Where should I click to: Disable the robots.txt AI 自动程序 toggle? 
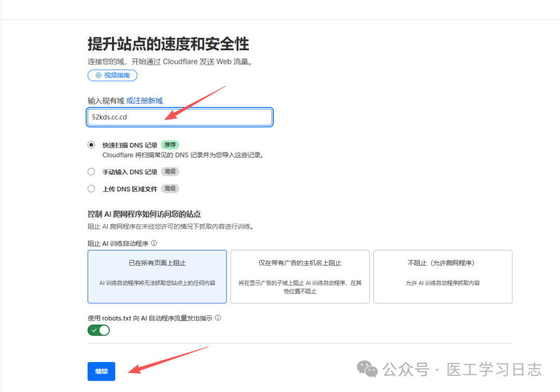[x=99, y=330]
